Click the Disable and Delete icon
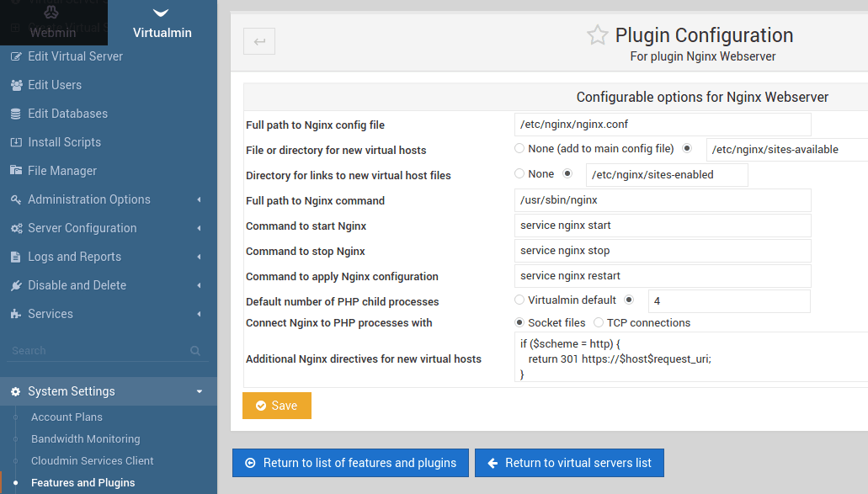This screenshot has width=868, height=494. click(14, 284)
